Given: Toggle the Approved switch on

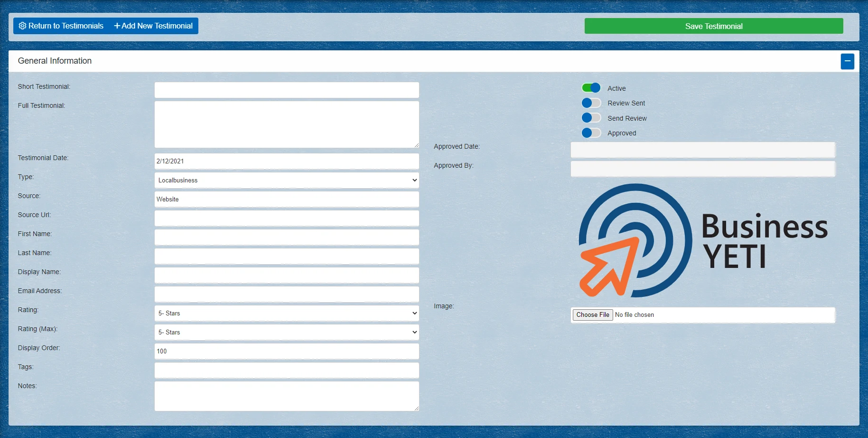Looking at the screenshot, I should [x=591, y=133].
